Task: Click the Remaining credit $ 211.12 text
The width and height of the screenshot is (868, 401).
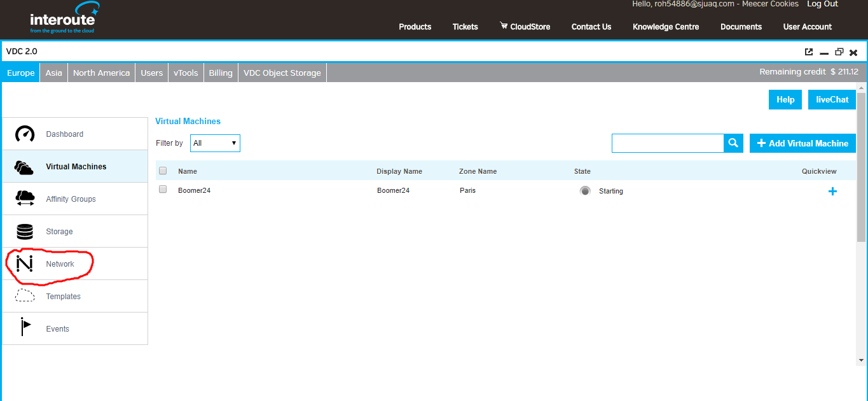Action: coord(809,72)
